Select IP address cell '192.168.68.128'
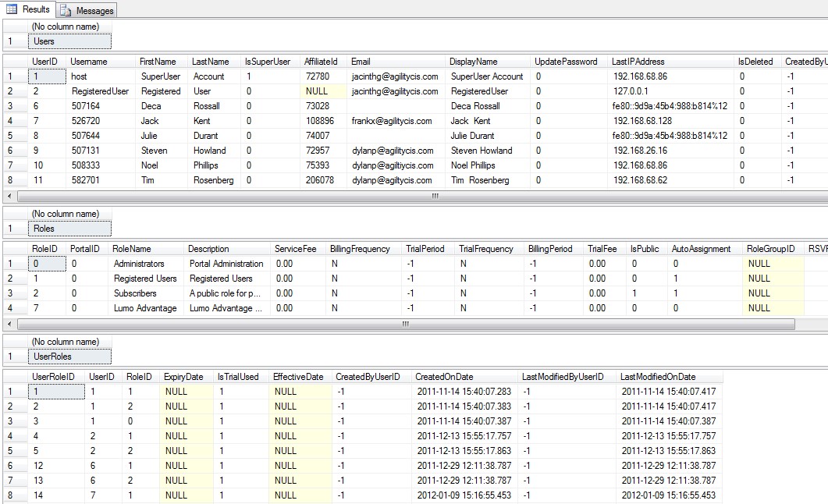Screen dimensions: 828x504 [x=670, y=121]
